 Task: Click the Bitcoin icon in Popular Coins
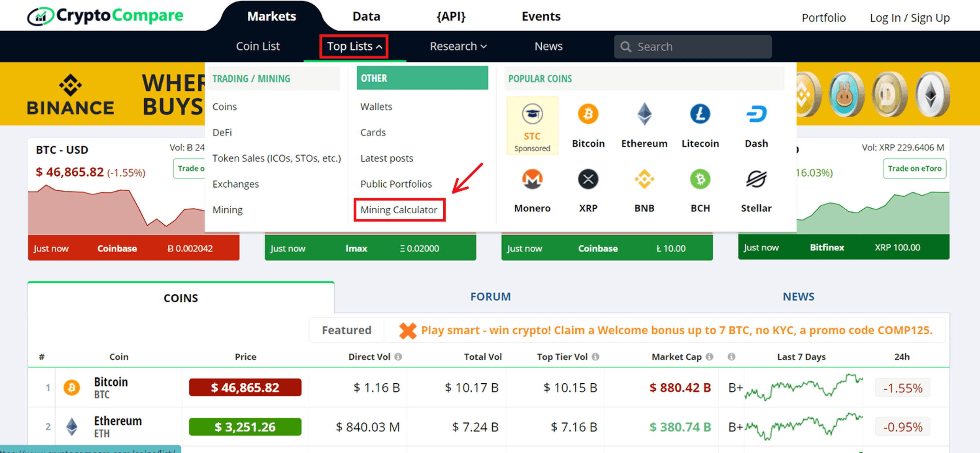[588, 114]
